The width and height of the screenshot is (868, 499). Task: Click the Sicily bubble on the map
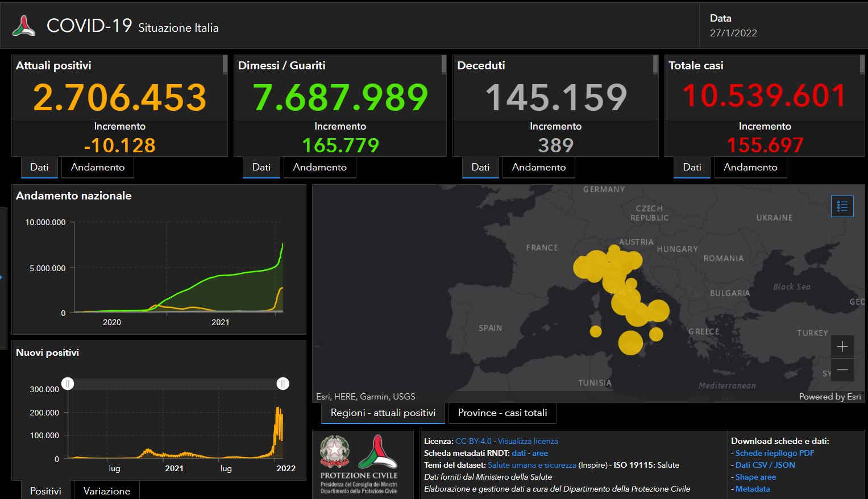coord(630,343)
